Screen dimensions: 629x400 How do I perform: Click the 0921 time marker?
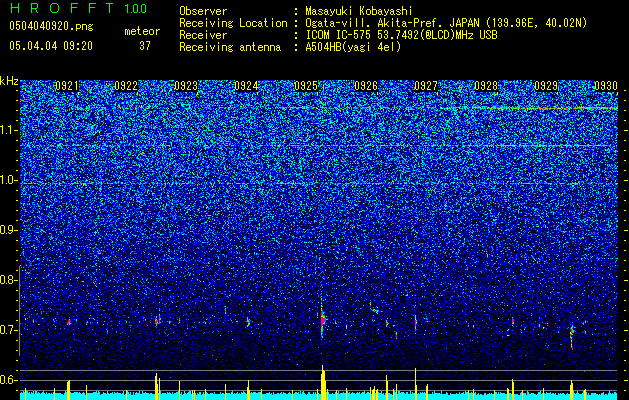tap(67, 86)
